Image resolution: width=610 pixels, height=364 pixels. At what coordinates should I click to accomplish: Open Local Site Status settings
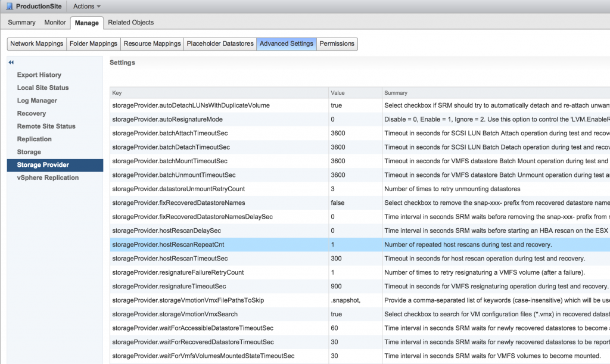(x=43, y=88)
